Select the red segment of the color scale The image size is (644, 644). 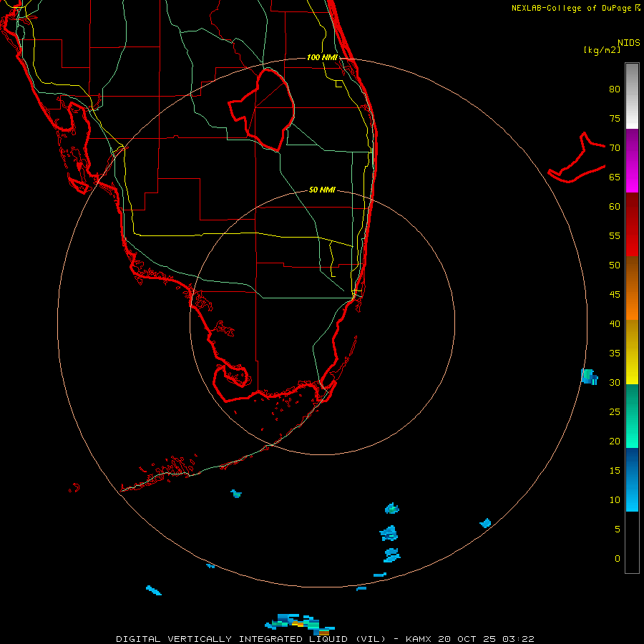click(x=632, y=224)
